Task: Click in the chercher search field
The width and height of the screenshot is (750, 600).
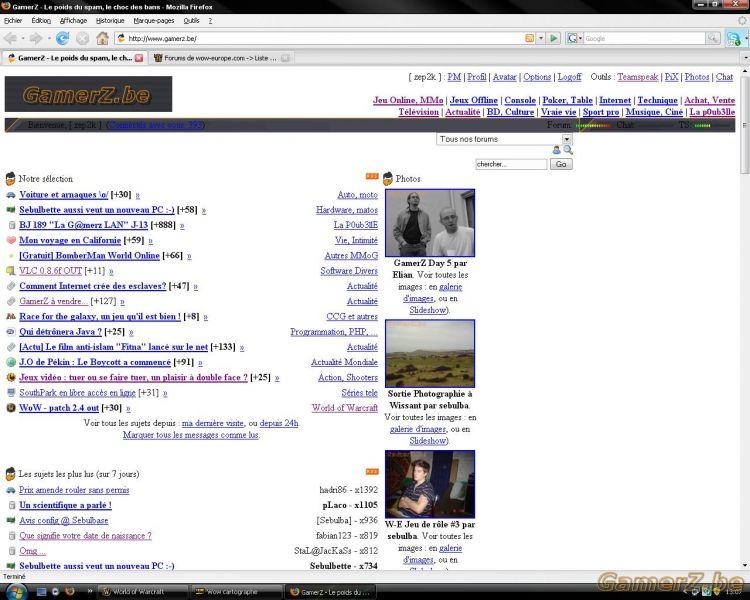Action: click(x=511, y=164)
